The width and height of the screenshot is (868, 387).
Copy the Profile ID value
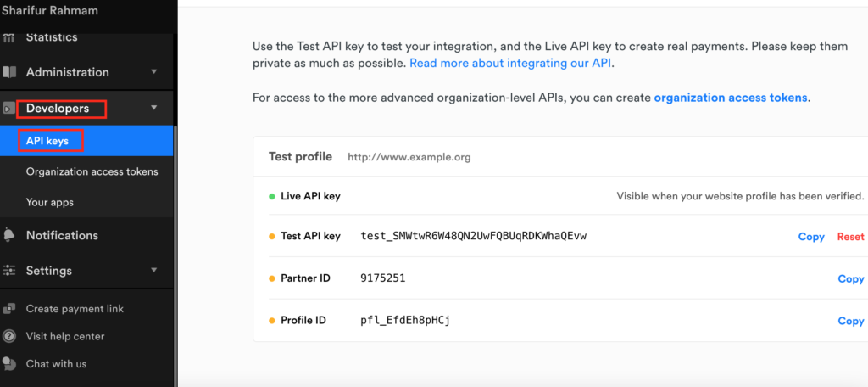pos(851,321)
